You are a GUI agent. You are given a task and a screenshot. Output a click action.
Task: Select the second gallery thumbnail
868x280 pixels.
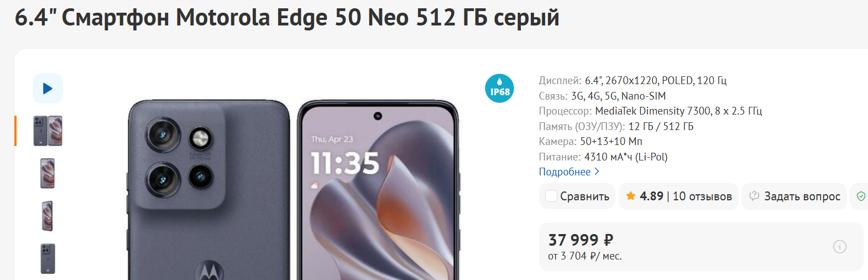48,173
